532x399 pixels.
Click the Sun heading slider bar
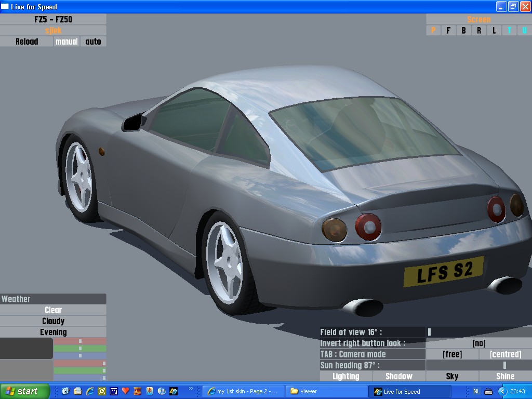478,365
